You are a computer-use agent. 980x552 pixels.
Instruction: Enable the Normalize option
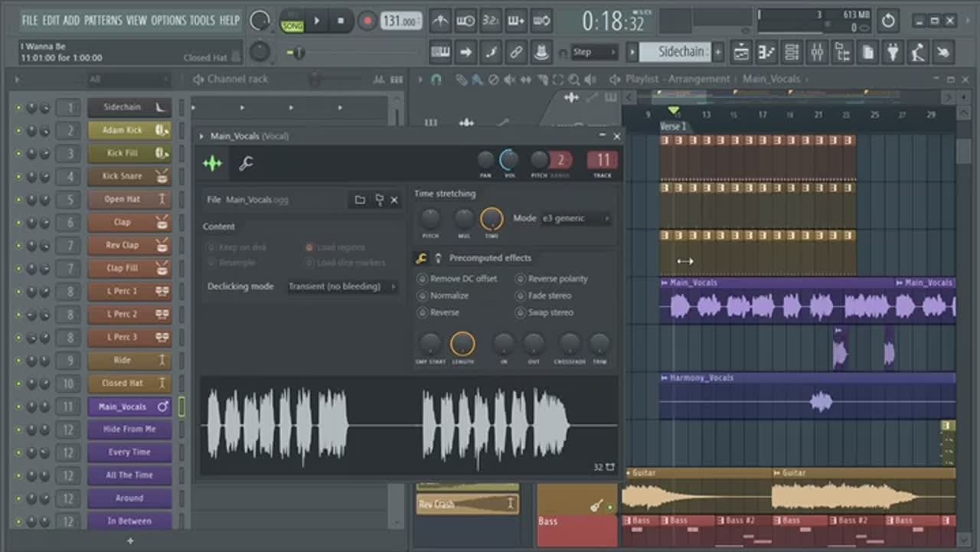pos(422,296)
